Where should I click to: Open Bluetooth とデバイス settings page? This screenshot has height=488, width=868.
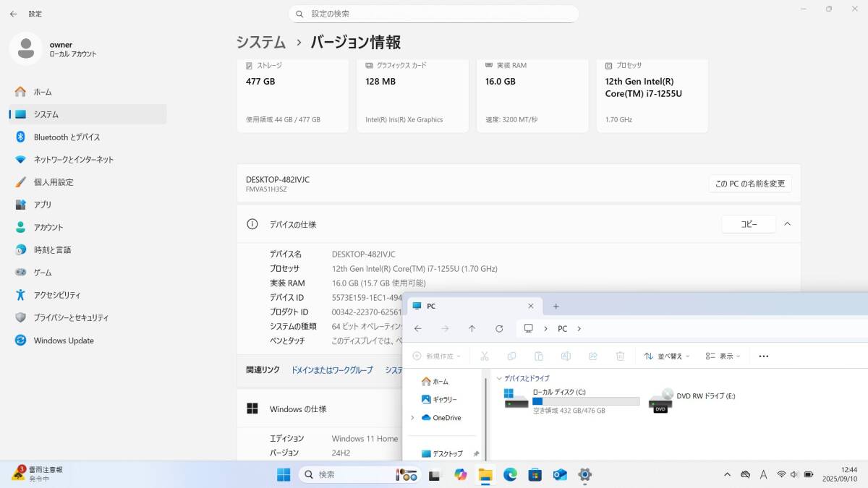click(67, 137)
